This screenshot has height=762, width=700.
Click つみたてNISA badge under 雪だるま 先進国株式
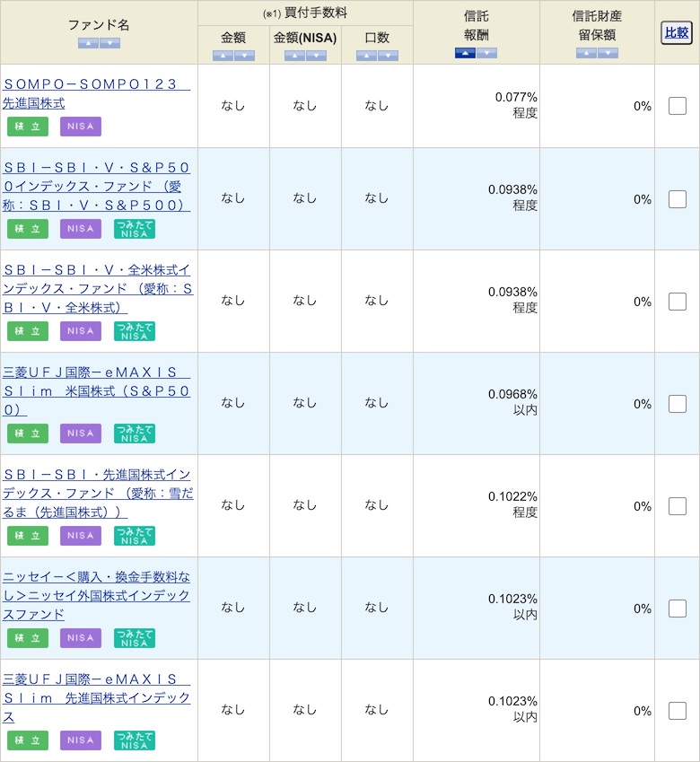[x=135, y=536]
